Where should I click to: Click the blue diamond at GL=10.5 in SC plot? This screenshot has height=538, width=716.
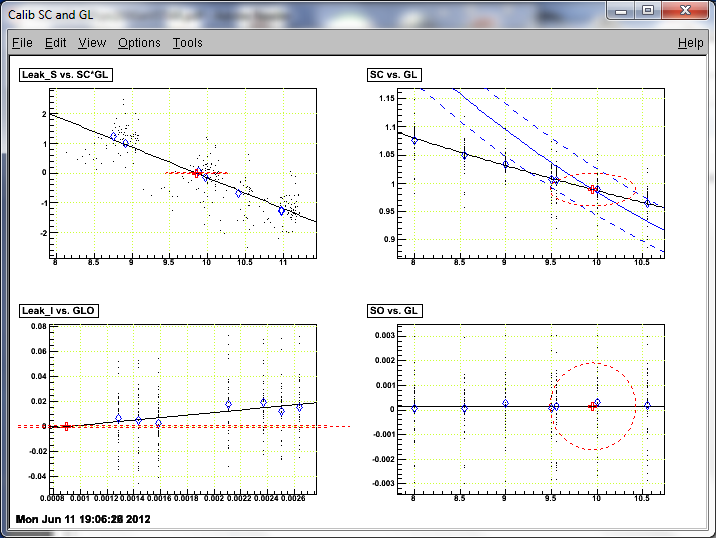click(x=647, y=203)
